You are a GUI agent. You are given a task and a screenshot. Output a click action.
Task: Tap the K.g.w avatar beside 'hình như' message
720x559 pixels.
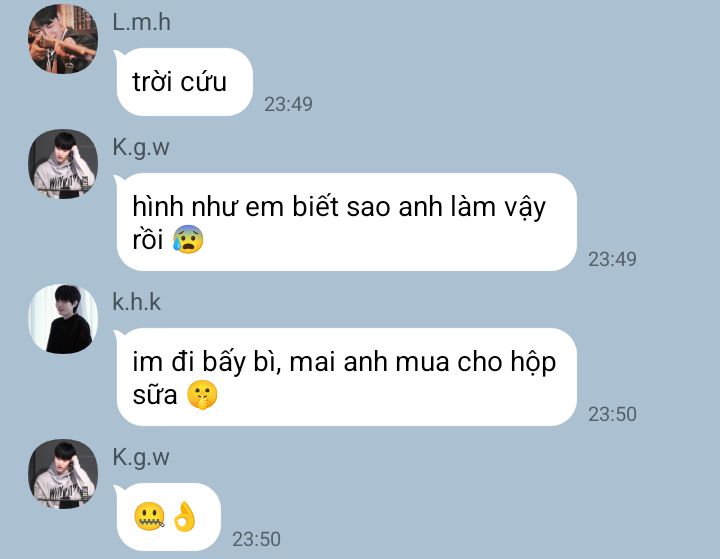(x=63, y=164)
